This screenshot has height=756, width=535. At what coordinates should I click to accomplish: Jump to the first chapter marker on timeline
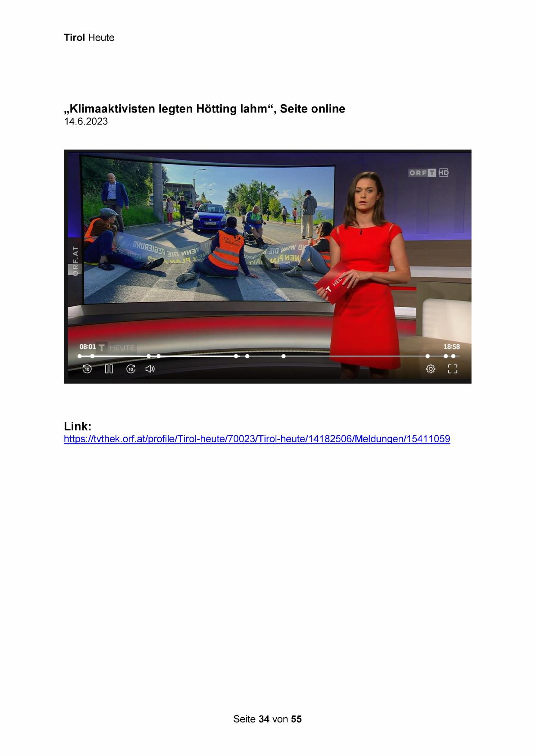click(x=80, y=356)
